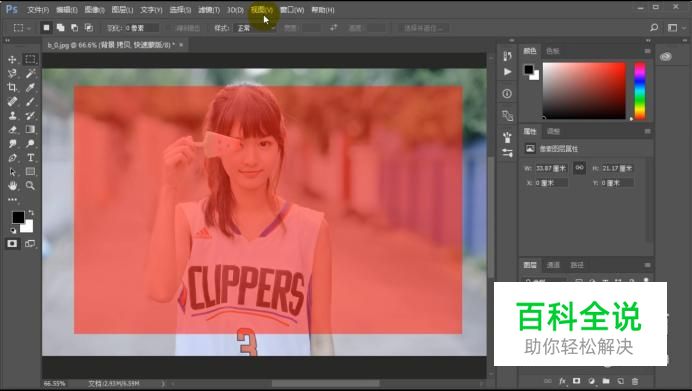Select the Dodge tool
692x391 pixels.
[30, 144]
